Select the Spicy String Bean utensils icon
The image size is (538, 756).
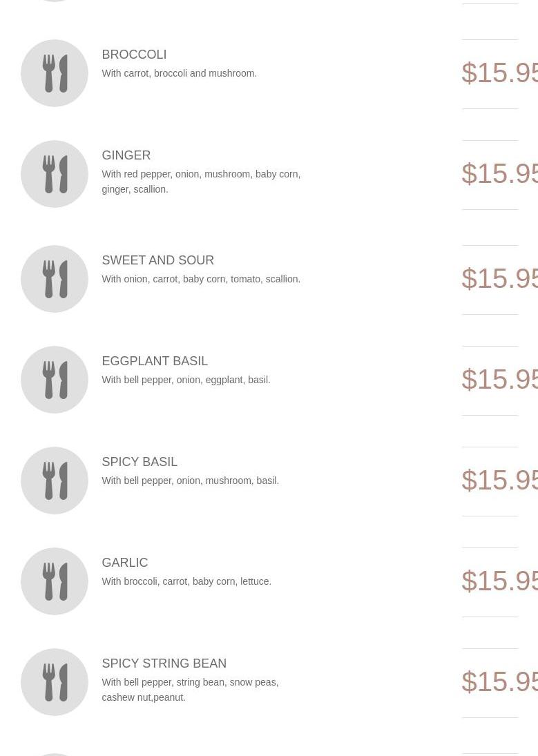pos(55,682)
